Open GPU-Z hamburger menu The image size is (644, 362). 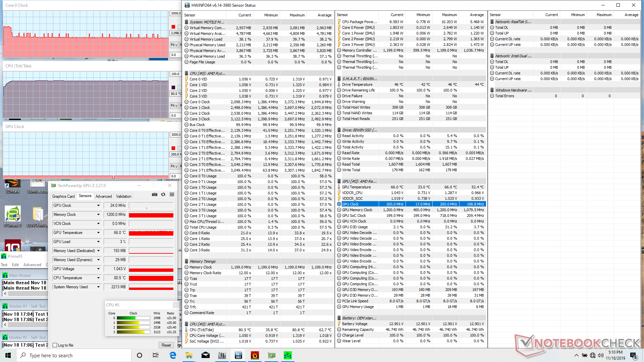point(172,194)
